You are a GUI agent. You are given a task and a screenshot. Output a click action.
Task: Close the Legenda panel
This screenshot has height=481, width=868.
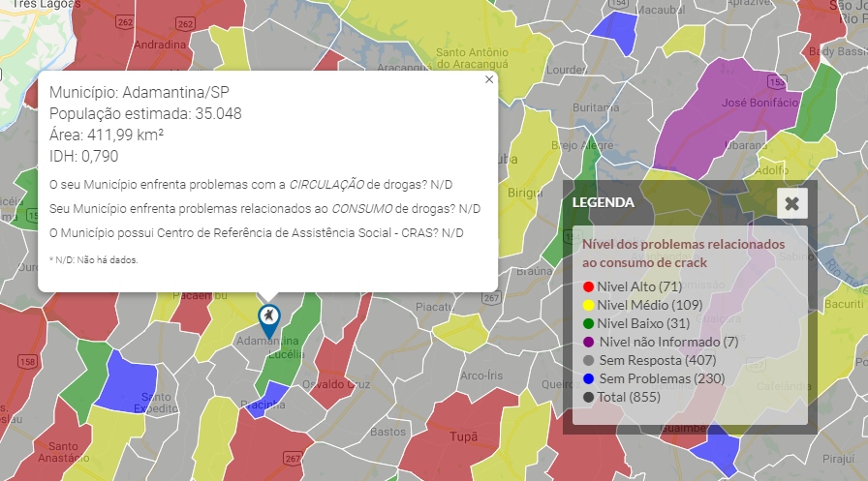[x=791, y=203]
